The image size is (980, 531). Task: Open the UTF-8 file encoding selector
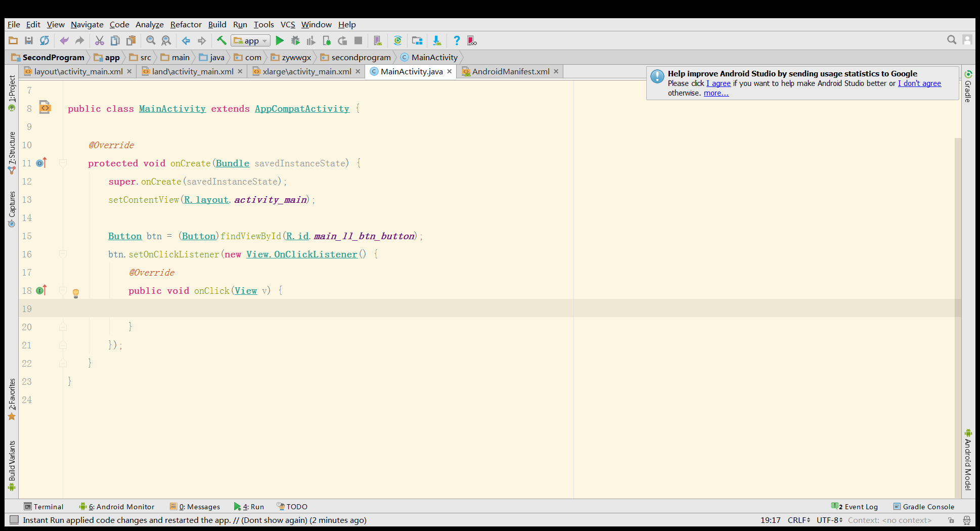click(829, 520)
